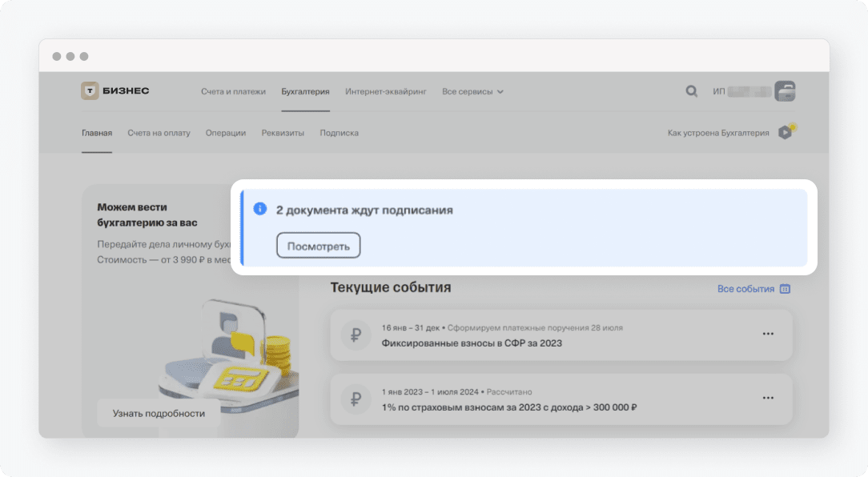The image size is (868, 477).
Task: Follow the Все события link
Action: click(x=745, y=289)
